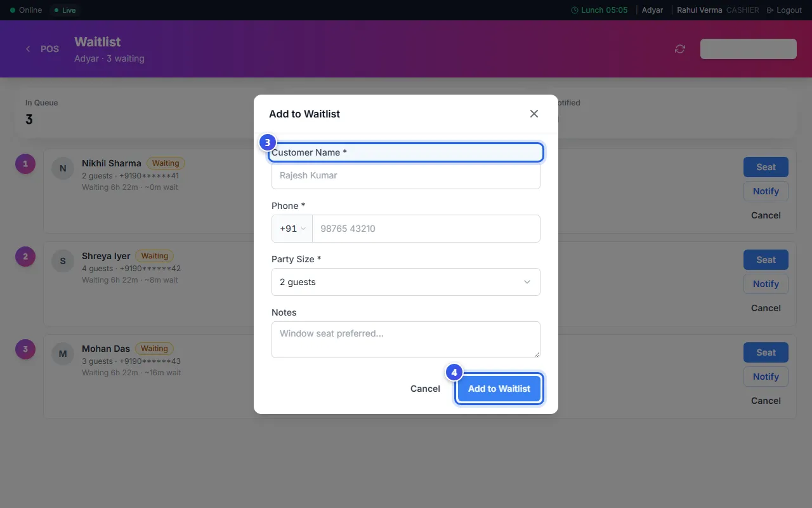The image size is (812, 508).
Task: Click queue position badge for Shreya Iyer
Action: tap(25, 257)
